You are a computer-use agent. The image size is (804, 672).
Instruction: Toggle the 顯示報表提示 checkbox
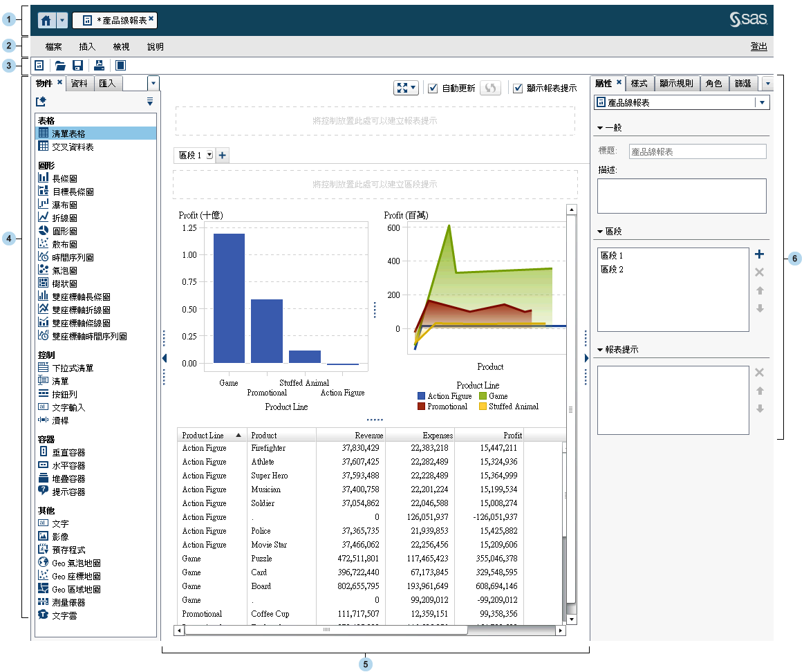pyautogui.click(x=518, y=88)
